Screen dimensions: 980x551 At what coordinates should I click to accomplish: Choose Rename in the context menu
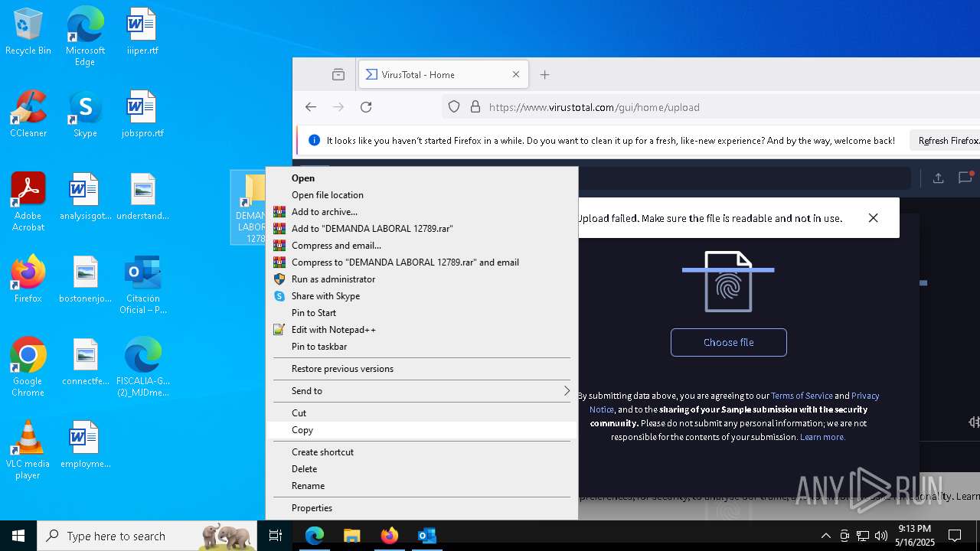pos(422,486)
